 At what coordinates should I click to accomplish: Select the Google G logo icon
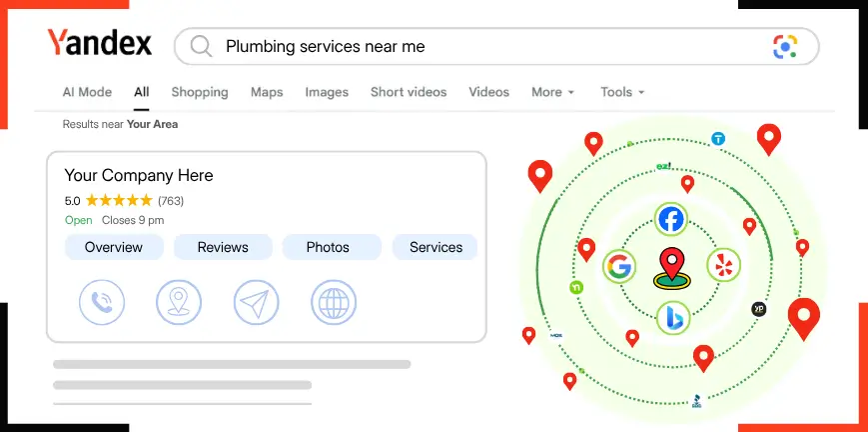coord(619,267)
